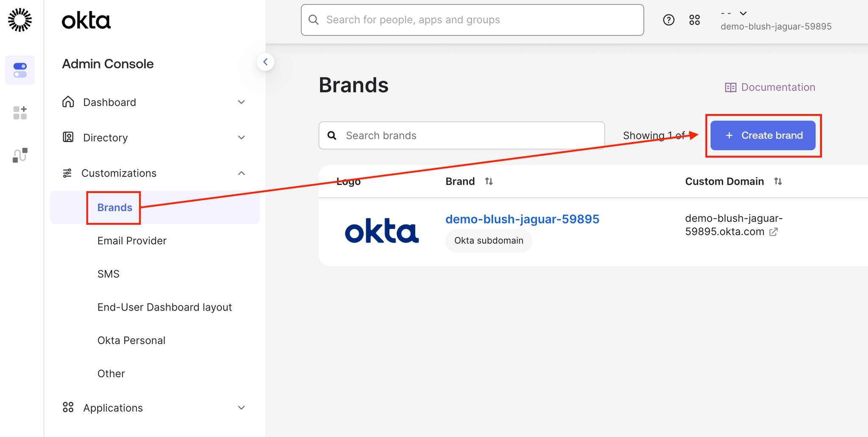Sort by Brand column using sort arrows
This screenshot has width=868, height=437.
pyautogui.click(x=489, y=182)
